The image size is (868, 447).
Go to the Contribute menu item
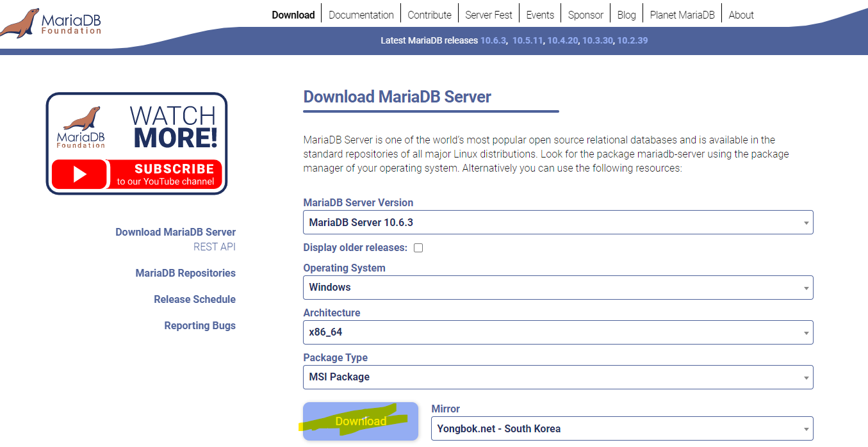[429, 15]
